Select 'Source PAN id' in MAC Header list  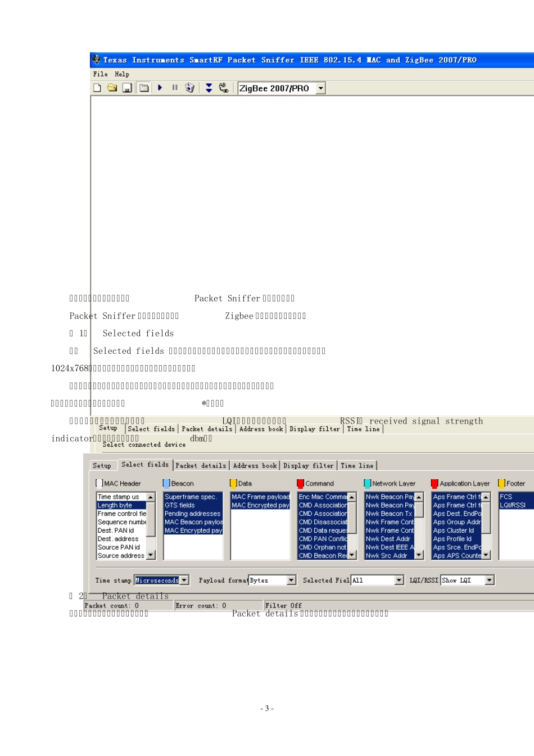point(121,547)
